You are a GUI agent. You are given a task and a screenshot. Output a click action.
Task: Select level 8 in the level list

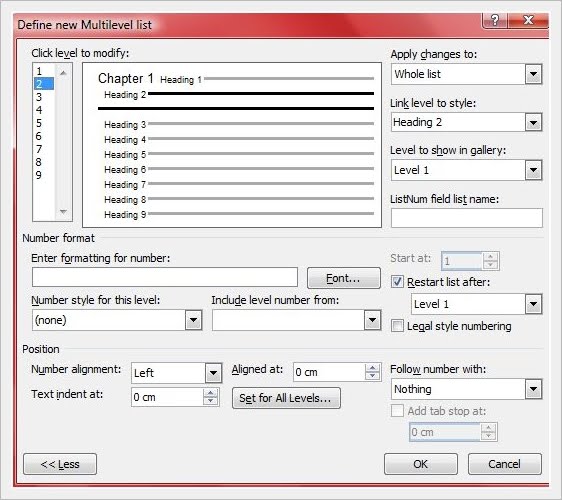click(x=44, y=162)
